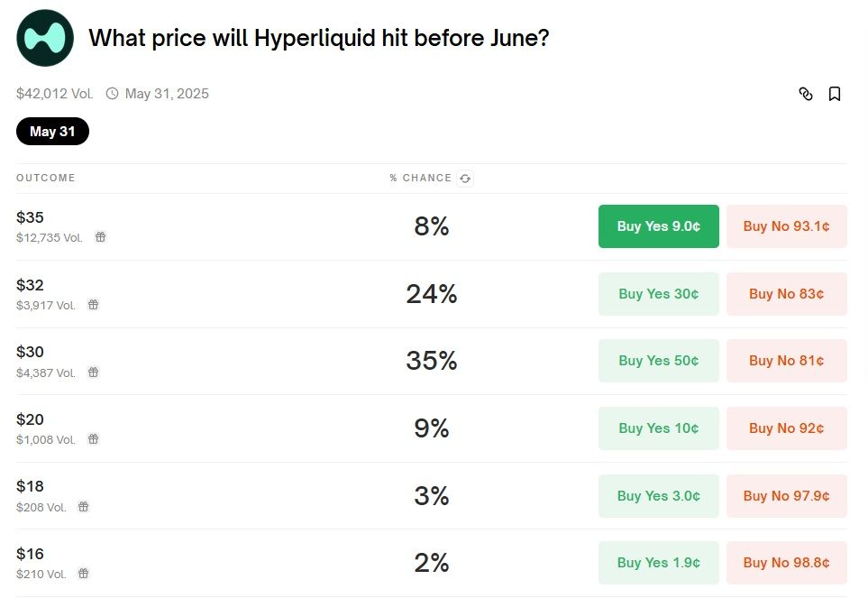
Task: Click Buy Yes 10¢ for $20
Action: pyautogui.click(x=658, y=428)
